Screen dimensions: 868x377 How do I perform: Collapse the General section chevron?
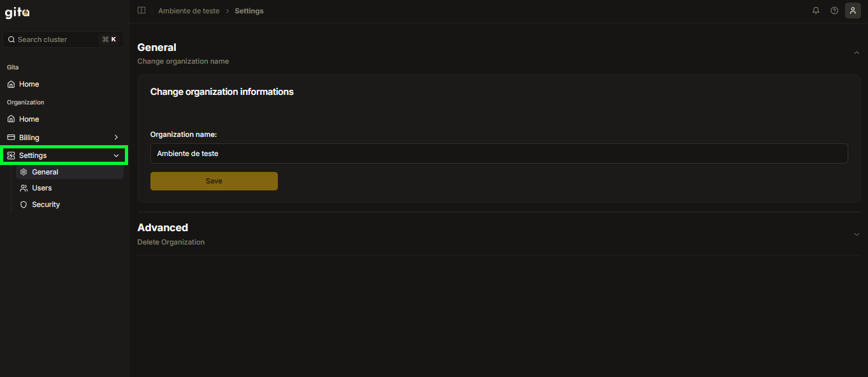[x=857, y=53]
